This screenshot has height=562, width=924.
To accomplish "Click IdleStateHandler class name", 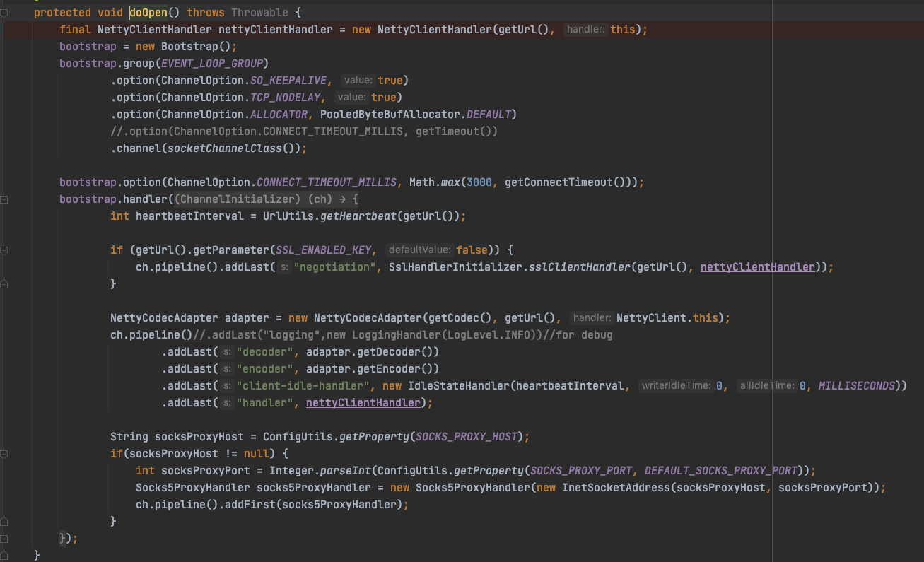I will point(458,386).
